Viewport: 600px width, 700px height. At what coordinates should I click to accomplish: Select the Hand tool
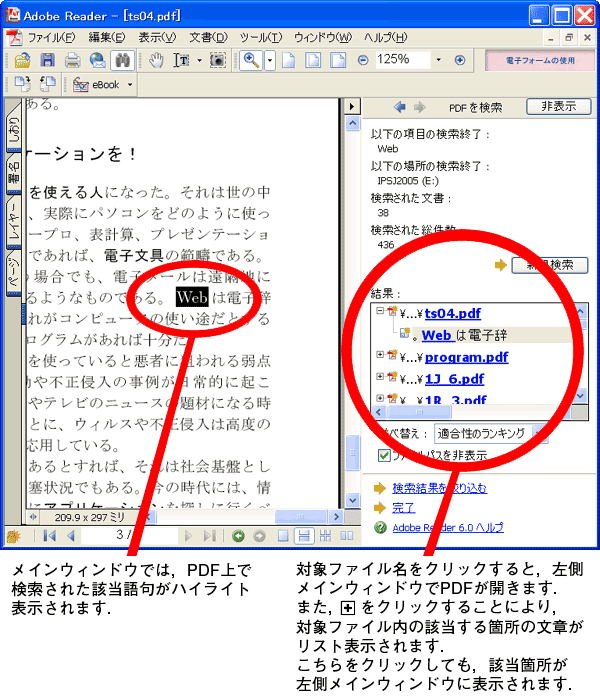pos(156,60)
